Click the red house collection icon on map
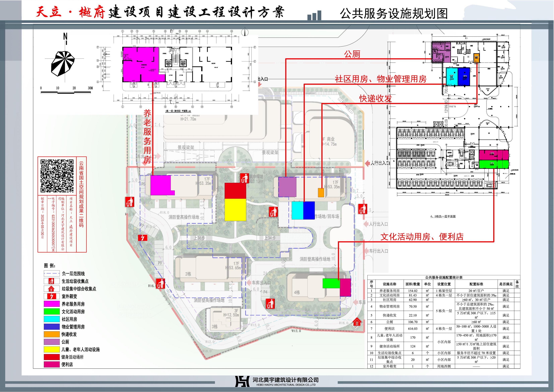The height and width of the screenshot is (392, 554). pyautogui.click(x=357, y=322)
